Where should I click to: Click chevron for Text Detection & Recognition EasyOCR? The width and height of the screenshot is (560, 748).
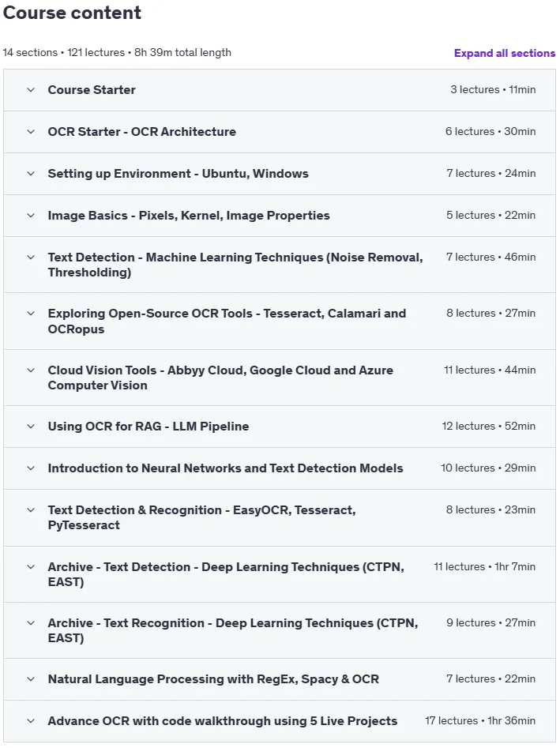coord(31,510)
